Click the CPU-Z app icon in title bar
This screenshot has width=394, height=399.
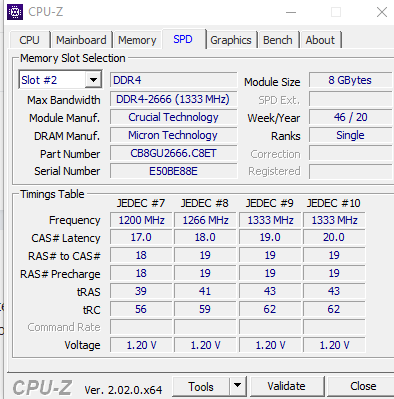pyautogui.click(x=15, y=12)
